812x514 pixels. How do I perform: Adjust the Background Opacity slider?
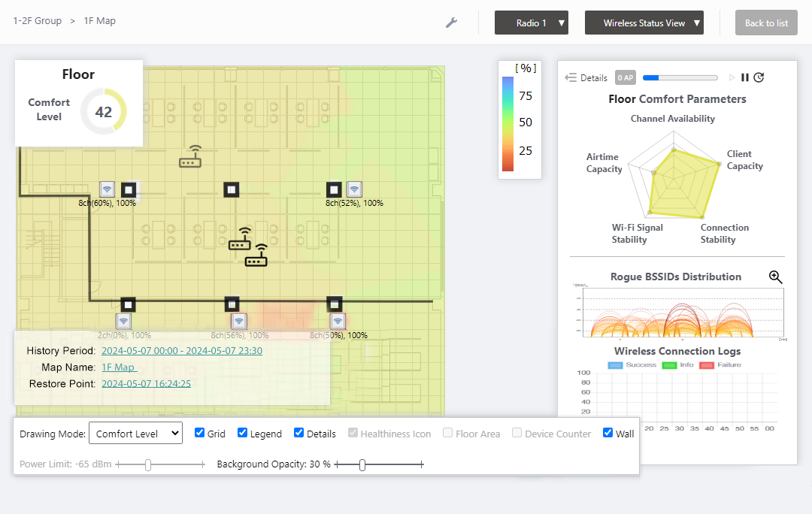(x=362, y=465)
